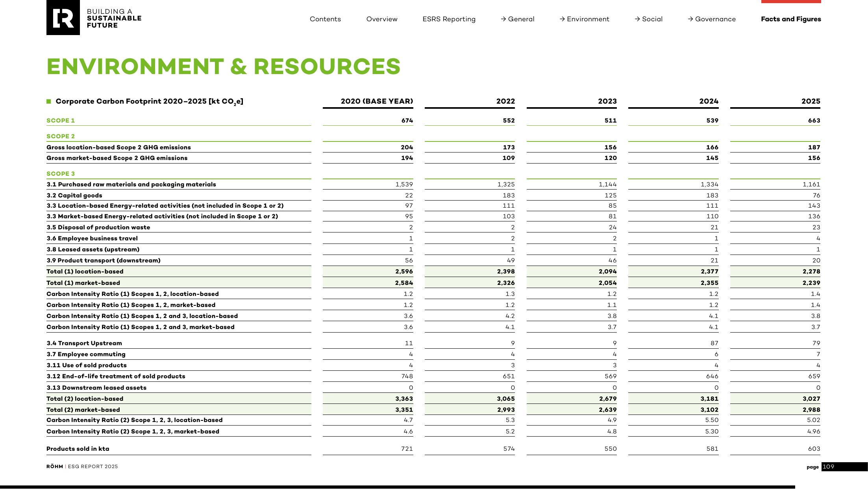Click 3.9 Product transport (downstream) label
The width and height of the screenshot is (868, 489).
(x=104, y=260)
